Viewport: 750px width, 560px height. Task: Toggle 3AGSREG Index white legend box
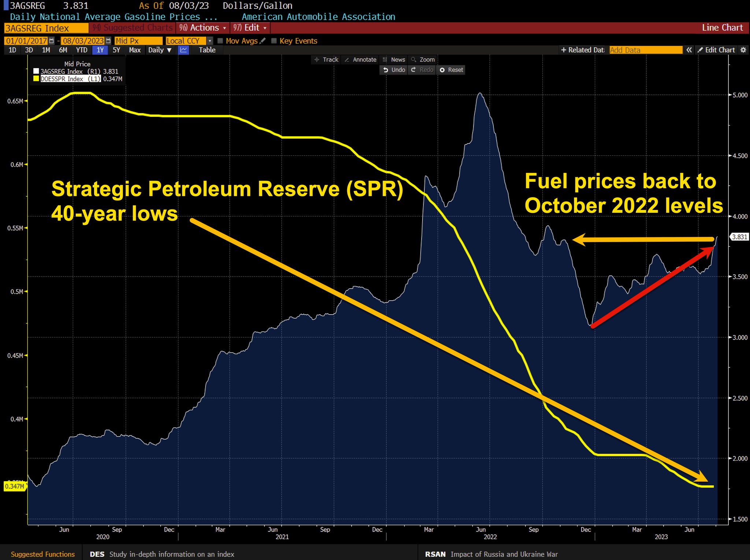[36, 71]
